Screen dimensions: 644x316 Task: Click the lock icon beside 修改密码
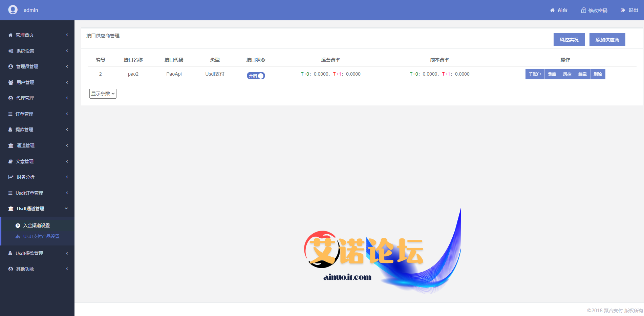[x=584, y=10]
